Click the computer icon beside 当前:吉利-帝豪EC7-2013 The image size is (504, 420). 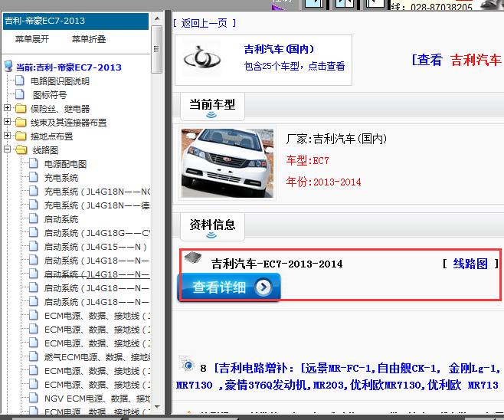click(x=8, y=66)
